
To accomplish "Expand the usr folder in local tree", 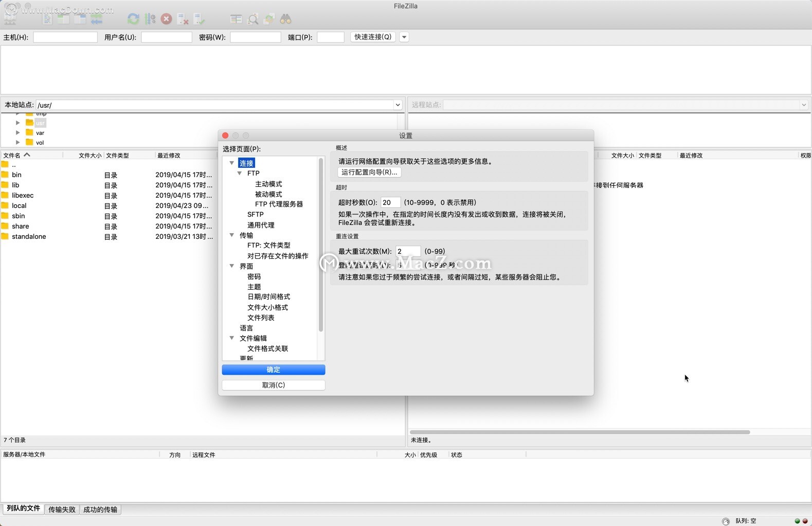I will (18, 122).
